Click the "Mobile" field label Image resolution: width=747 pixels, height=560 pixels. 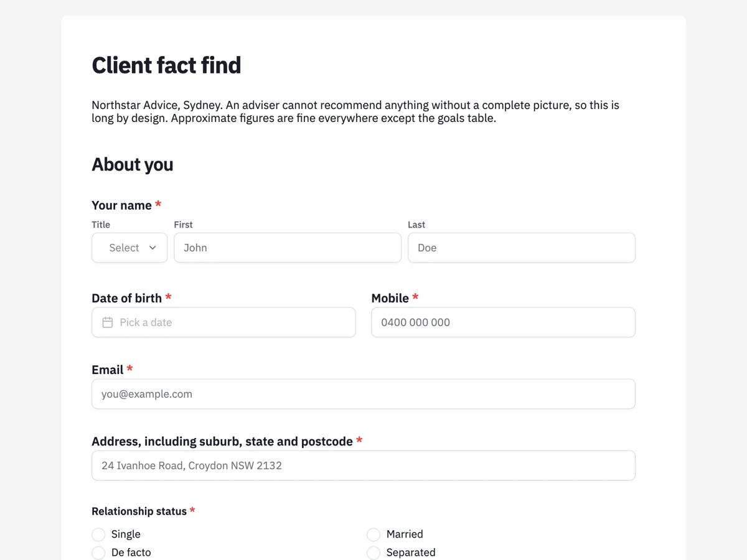[390, 298]
